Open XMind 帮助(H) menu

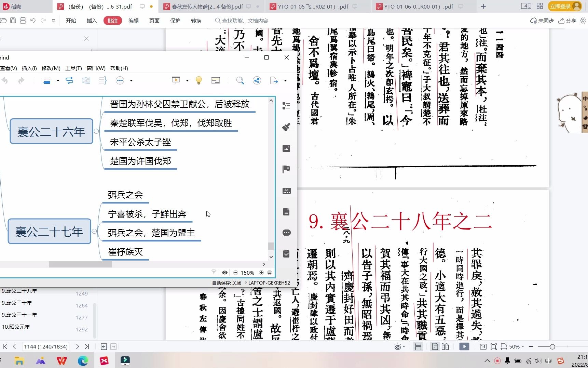(119, 68)
